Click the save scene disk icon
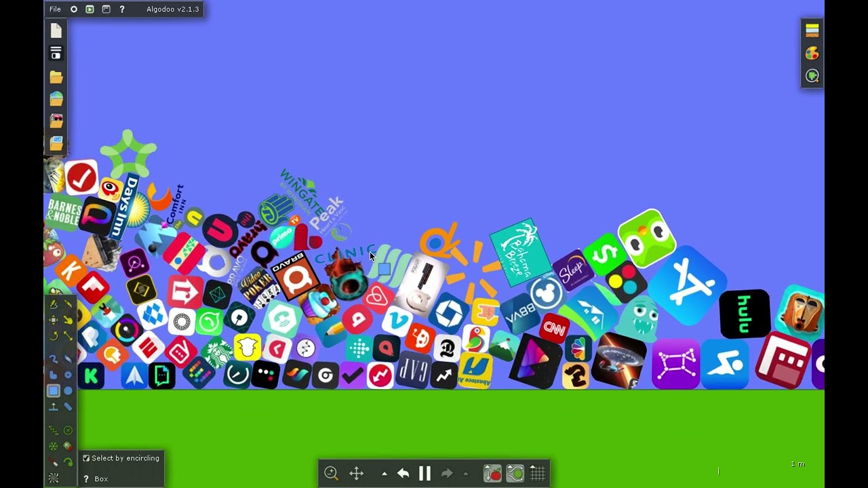 point(56,53)
